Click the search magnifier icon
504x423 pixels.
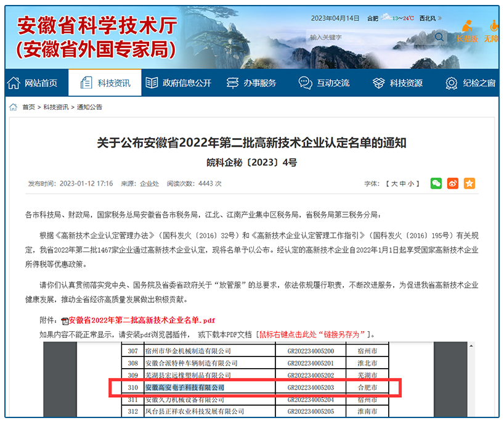pyautogui.click(x=439, y=37)
